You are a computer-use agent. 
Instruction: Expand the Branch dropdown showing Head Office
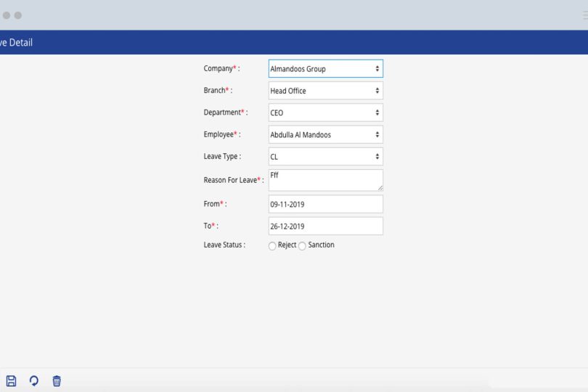pyautogui.click(x=325, y=91)
